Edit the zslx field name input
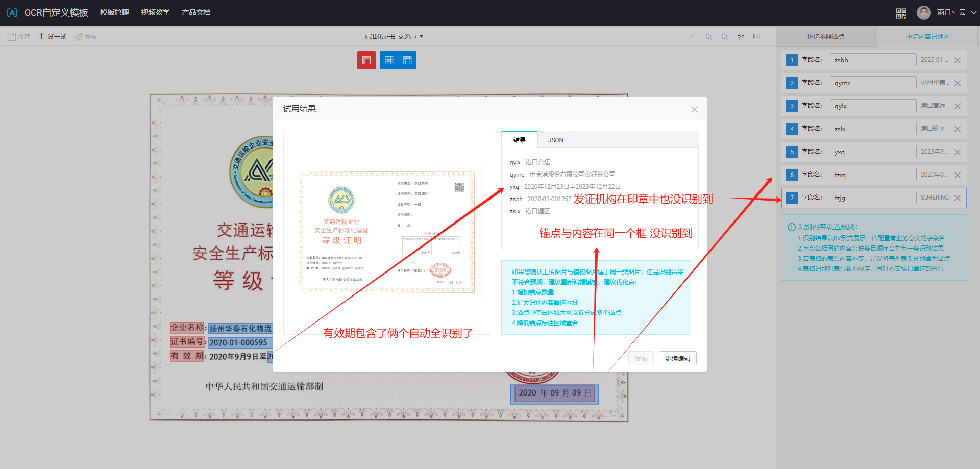Viewport: 980px width, 469px height. tap(873, 129)
